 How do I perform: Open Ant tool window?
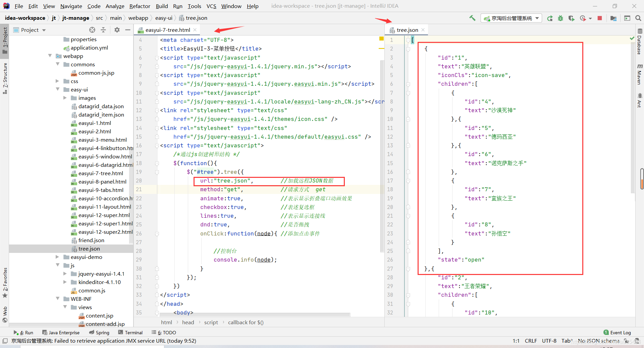pyautogui.click(x=640, y=100)
